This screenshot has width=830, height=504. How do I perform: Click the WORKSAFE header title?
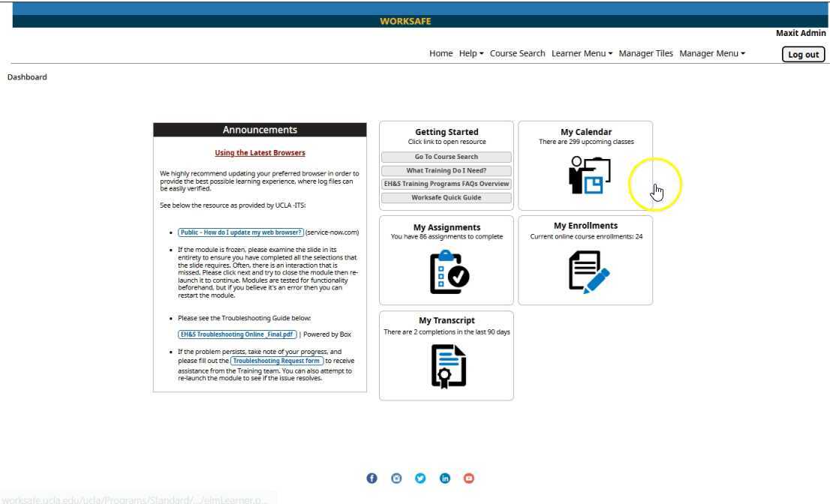pyautogui.click(x=405, y=21)
